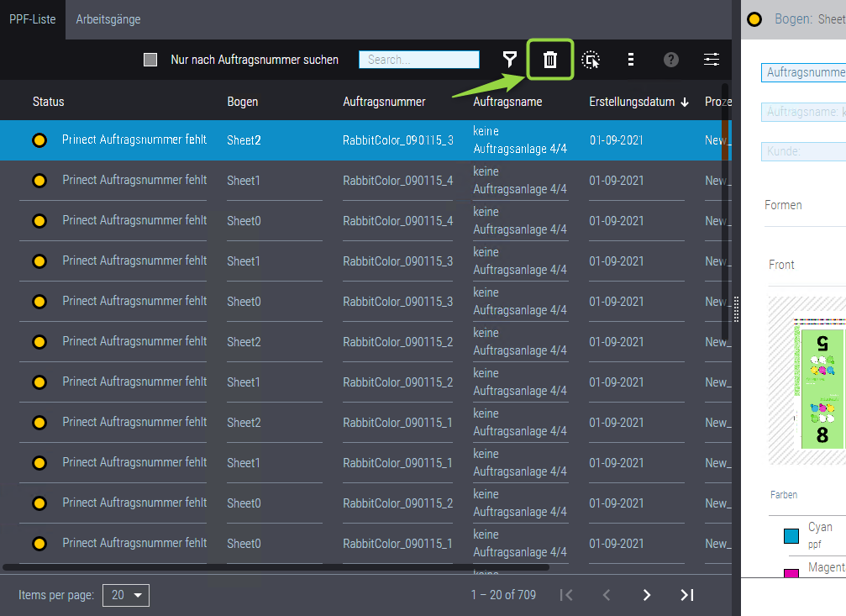Viewport: 846px width, 616px height.
Task: Click the Front sheet preview thumbnail
Action: [x=808, y=380]
